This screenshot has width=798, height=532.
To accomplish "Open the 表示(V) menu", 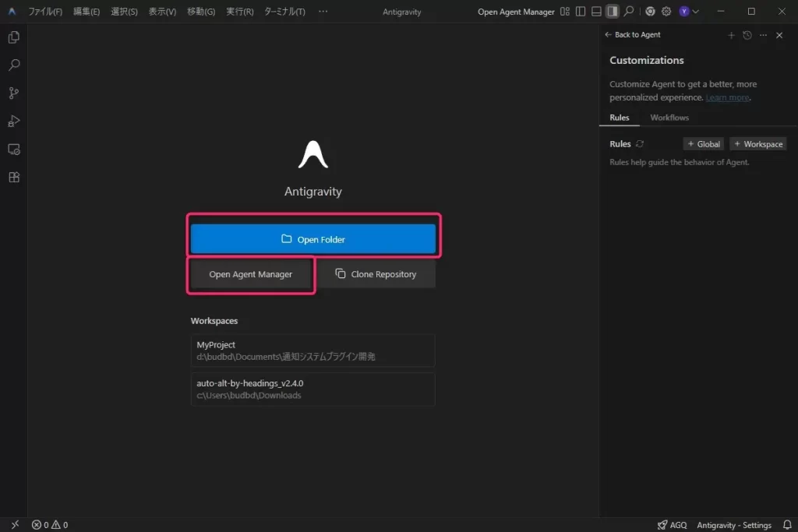I will click(x=162, y=11).
